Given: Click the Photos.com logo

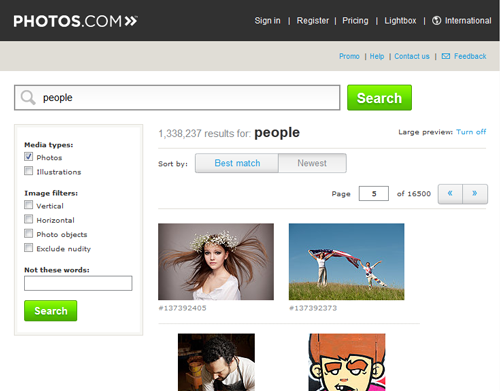Looking at the screenshot, I should click(x=75, y=21).
